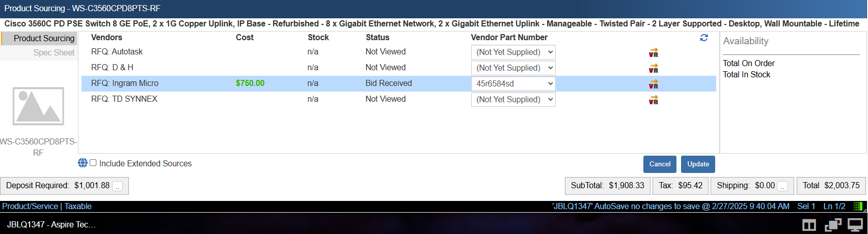Screen dimensions: 868x234
Task: Click the split-pane layout icon in bottom bar
Action: pos(809,224)
